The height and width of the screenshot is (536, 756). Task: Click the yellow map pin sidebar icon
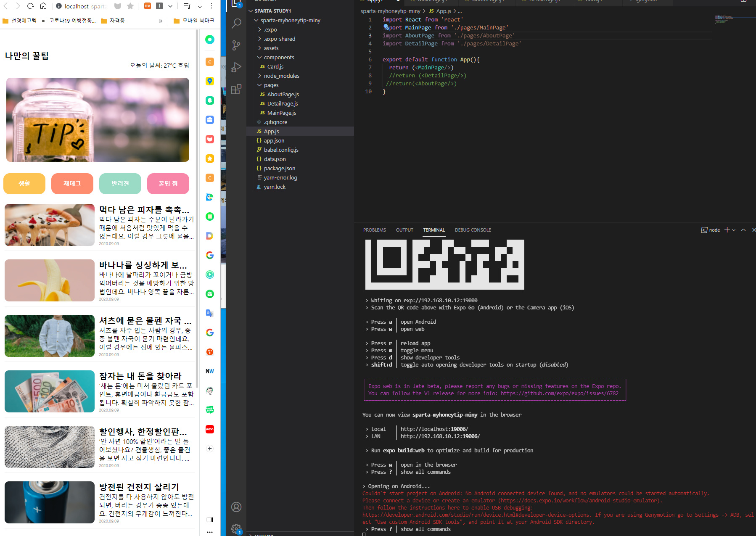point(210,81)
